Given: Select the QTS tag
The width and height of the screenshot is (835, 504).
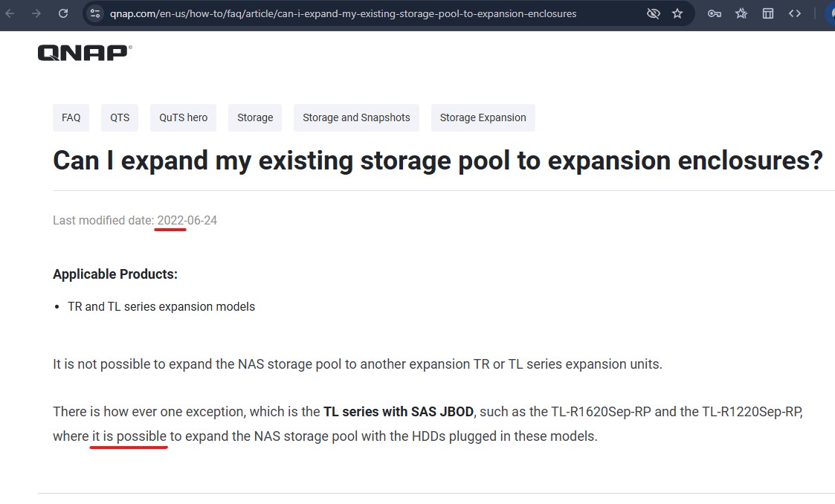Looking at the screenshot, I should 120,117.
